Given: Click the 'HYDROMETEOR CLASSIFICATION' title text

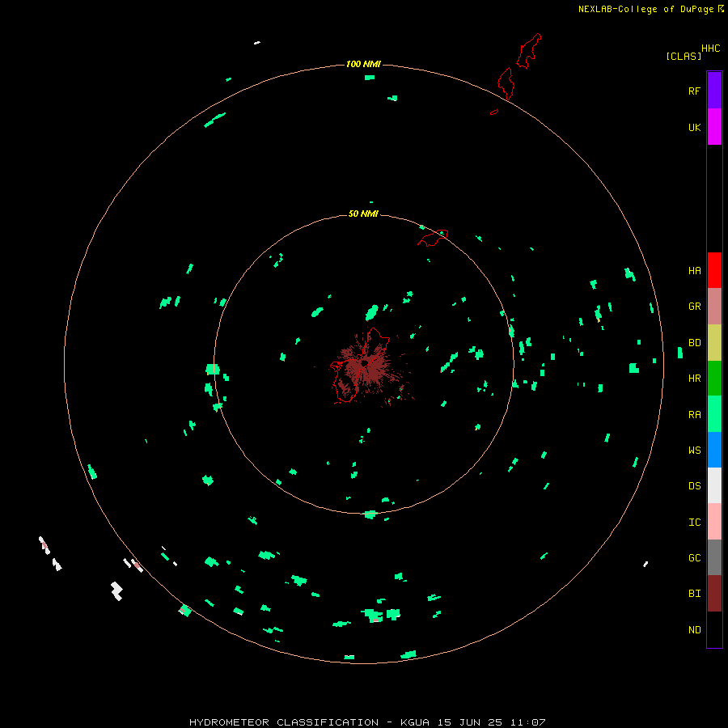Looking at the screenshot, I should coord(284,722).
